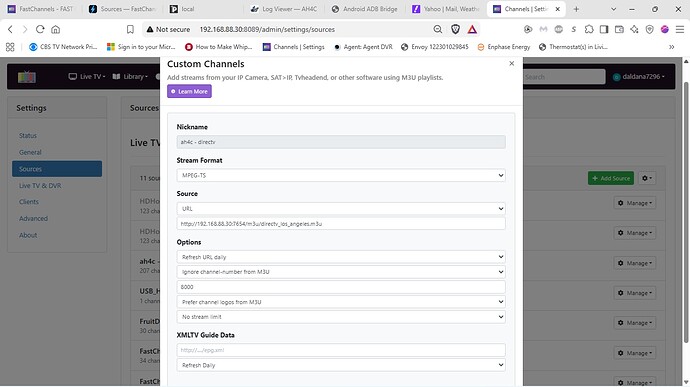Viewport: 690px width, 387px height.
Task: Click the XMLTV Guide Data URL field
Action: [341, 350]
